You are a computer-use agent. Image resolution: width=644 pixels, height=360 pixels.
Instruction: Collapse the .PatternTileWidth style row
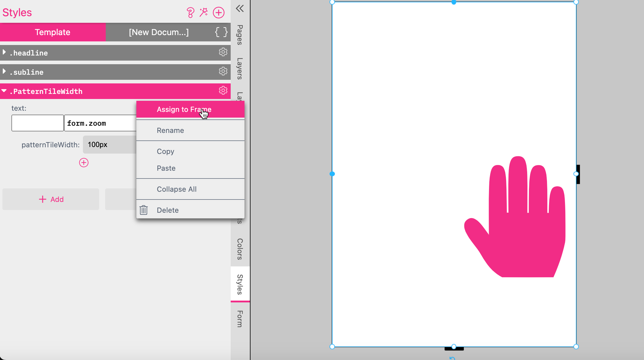(x=4, y=91)
